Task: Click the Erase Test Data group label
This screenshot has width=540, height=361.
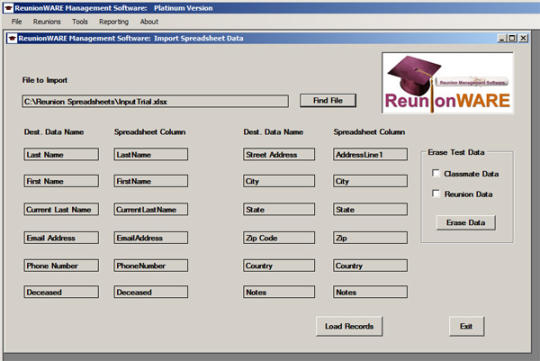Action: tap(456, 152)
